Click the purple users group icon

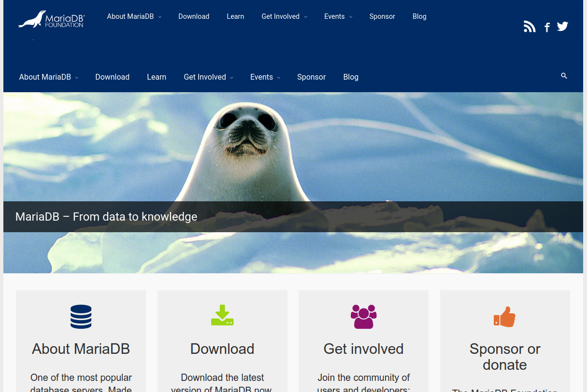[364, 317]
